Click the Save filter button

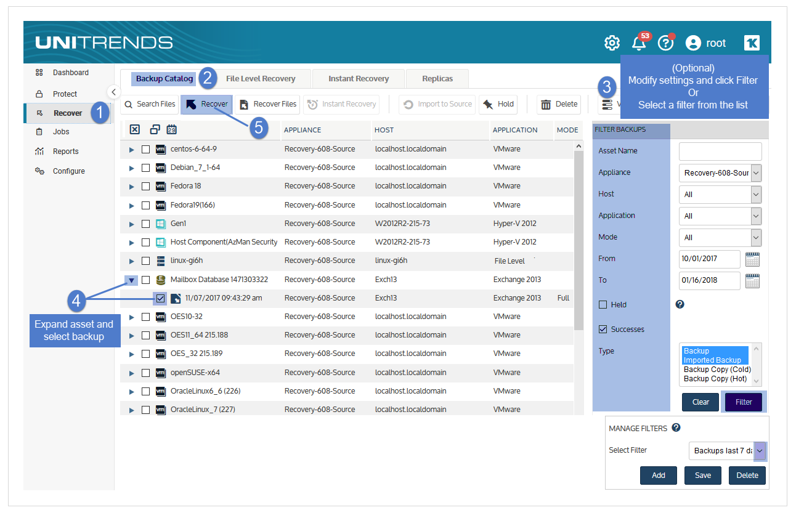click(703, 475)
